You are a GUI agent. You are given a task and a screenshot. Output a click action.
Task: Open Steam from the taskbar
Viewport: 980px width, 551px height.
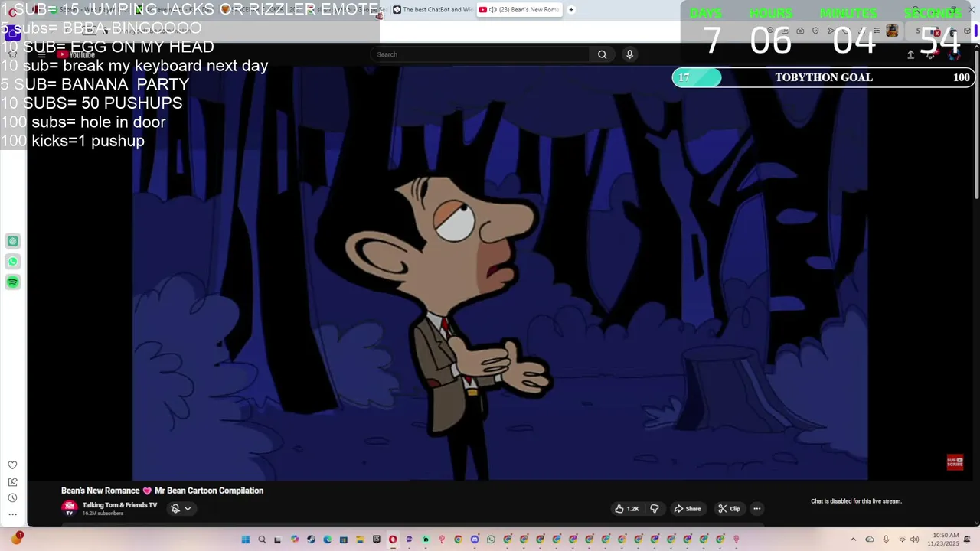pyautogui.click(x=311, y=540)
